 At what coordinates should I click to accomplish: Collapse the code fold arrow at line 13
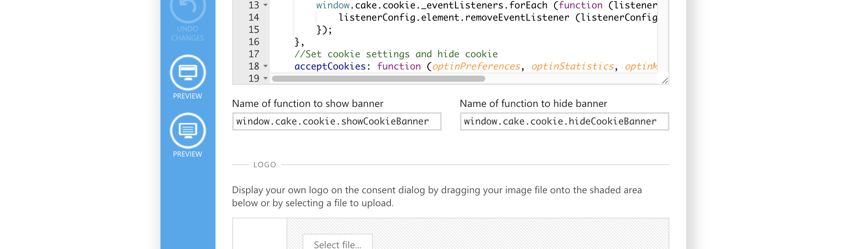pyautogui.click(x=266, y=5)
